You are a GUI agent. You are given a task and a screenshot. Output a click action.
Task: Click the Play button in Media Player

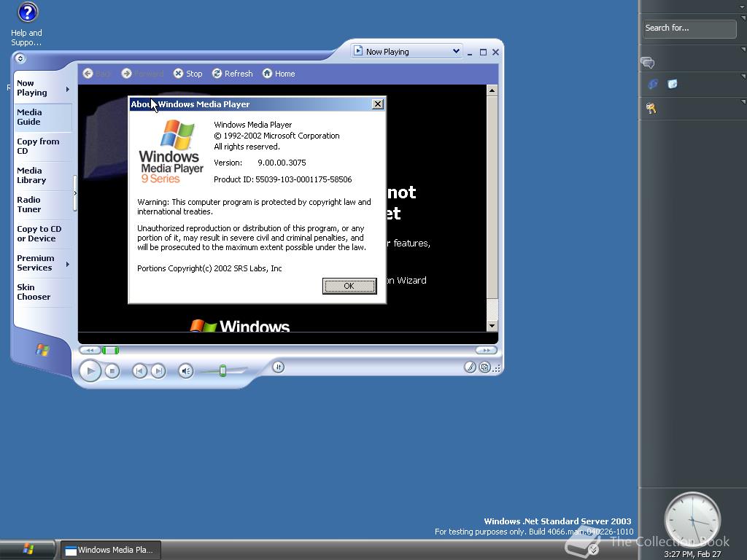(x=90, y=371)
